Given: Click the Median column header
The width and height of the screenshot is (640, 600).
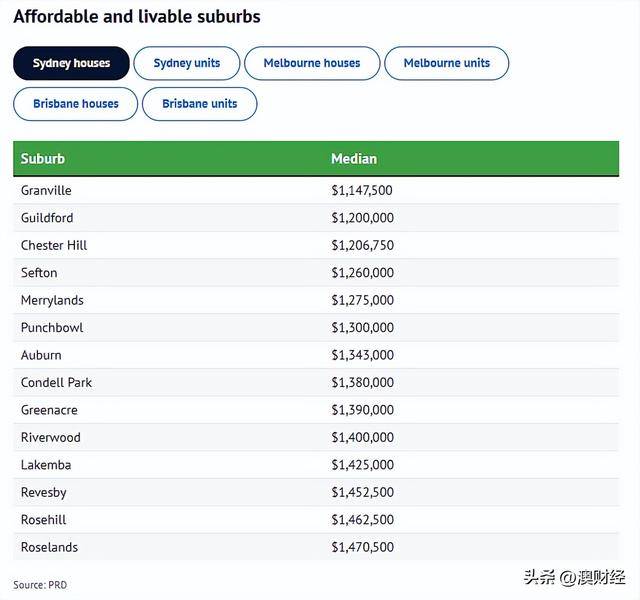Looking at the screenshot, I should (x=354, y=159).
